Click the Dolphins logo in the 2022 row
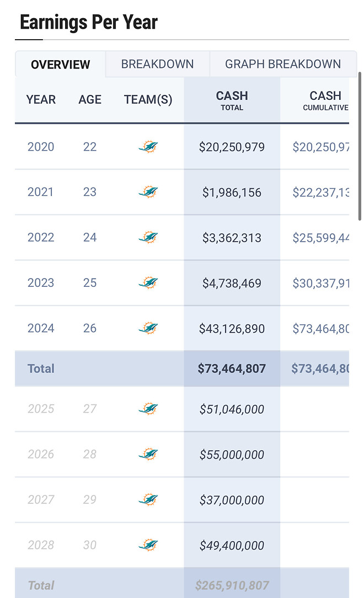Screen dimensions: 364x598 click(148, 237)
